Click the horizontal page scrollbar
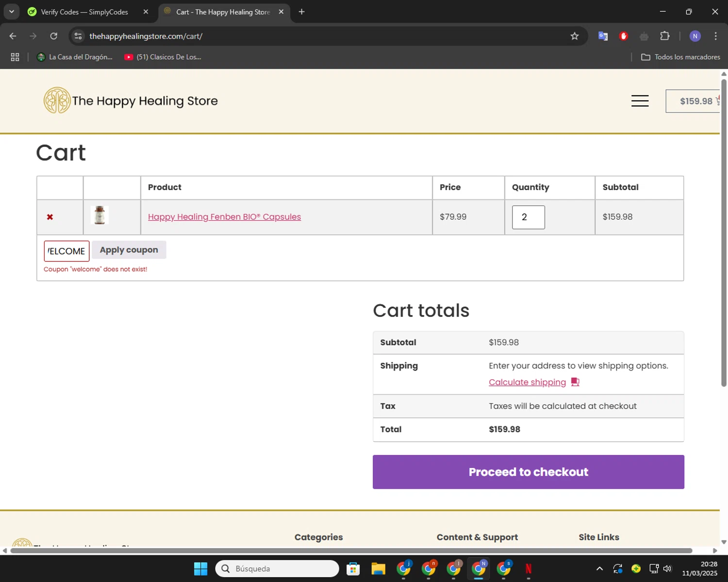The height and width of the screenshot is (582, 728). pos(351,550)
